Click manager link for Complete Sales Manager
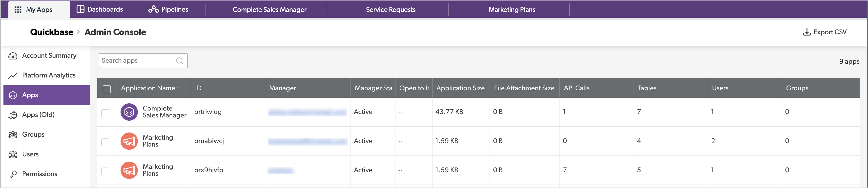The width and height of the screenshot is (868, 188). 307,112
